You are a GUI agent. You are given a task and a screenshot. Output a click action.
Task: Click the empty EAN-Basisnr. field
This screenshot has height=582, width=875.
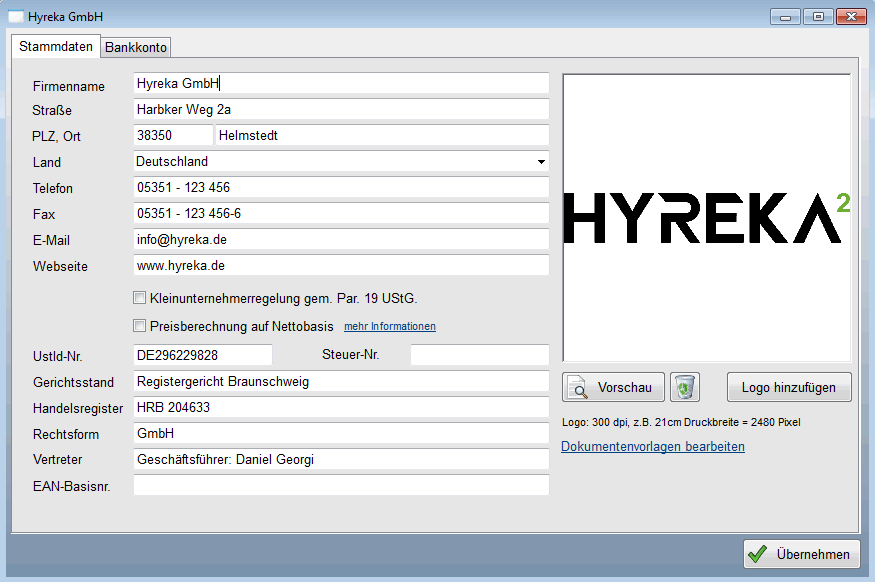tap(341, 485)
